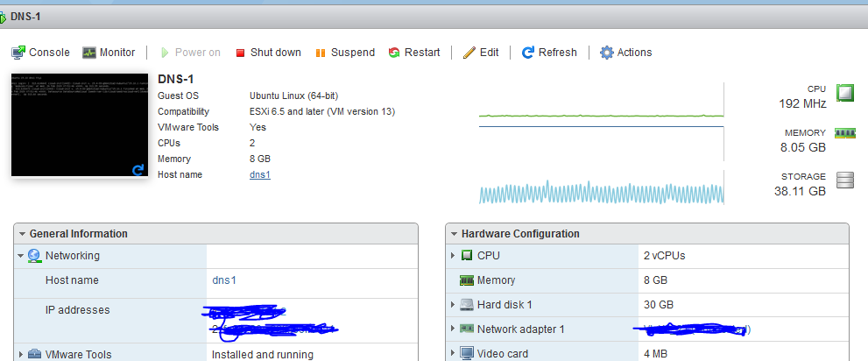Open the Actions gear menu
The width and height of the screenshot is (868, 361).
pos(626,53)
